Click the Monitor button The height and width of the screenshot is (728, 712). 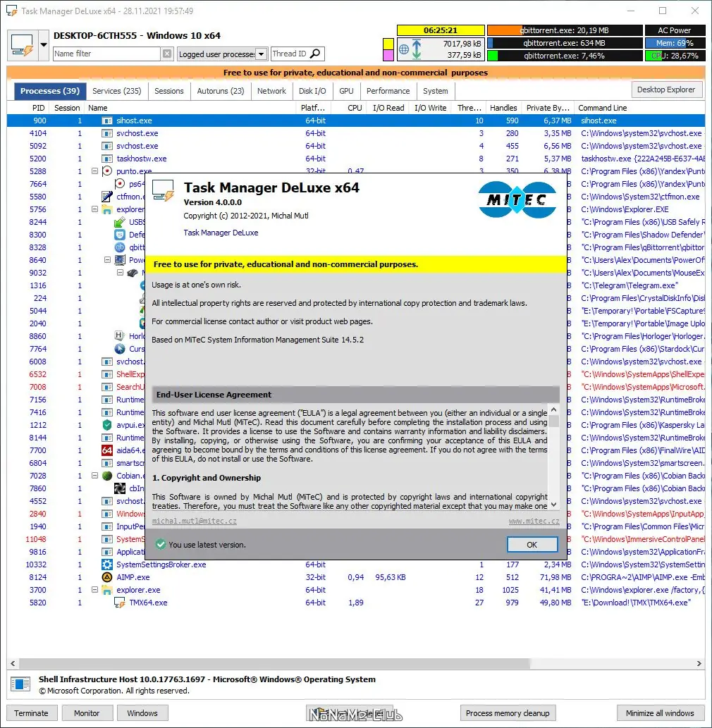tap(87, 713)
